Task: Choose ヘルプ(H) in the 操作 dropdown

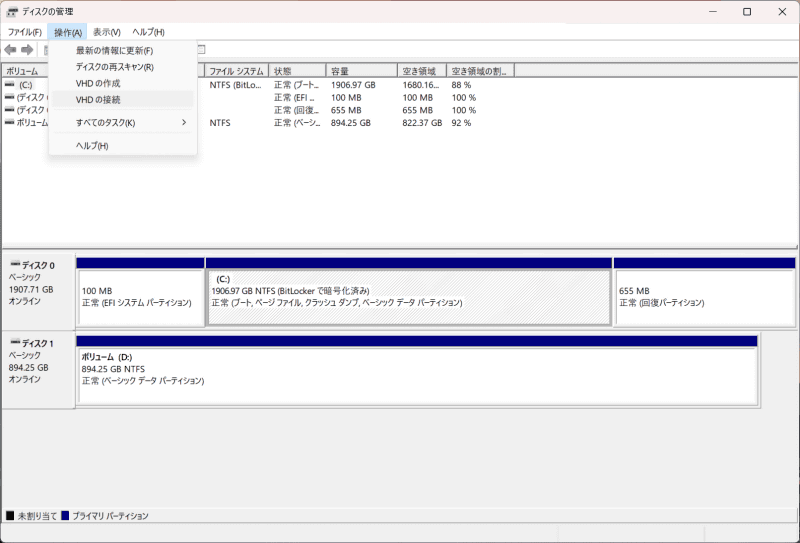Action: (x=122, y=145)
